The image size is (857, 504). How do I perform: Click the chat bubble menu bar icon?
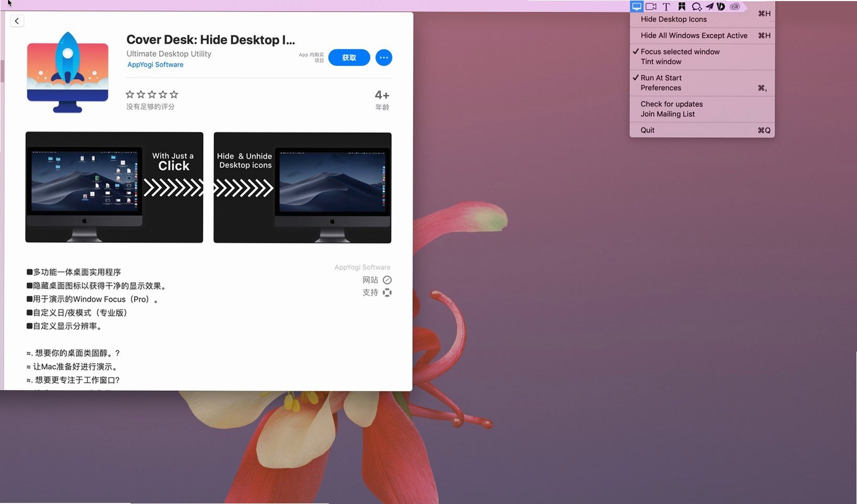coord(696,6)
